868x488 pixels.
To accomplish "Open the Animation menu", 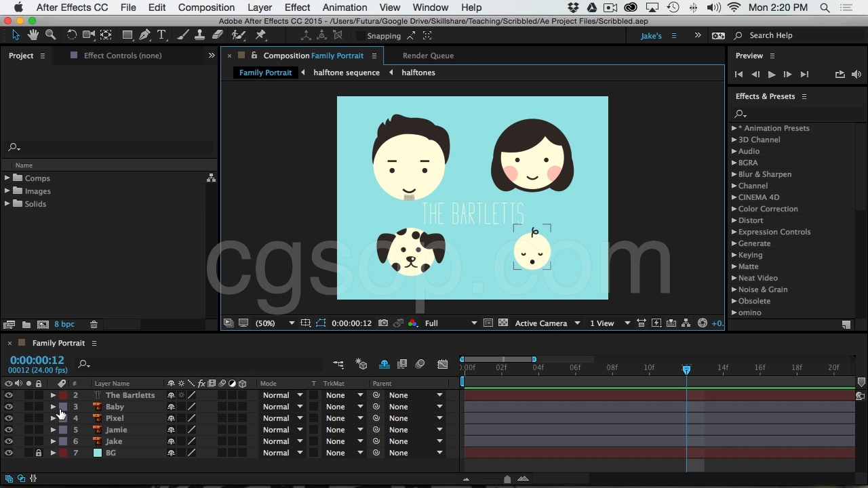I will tap(344, 7).
